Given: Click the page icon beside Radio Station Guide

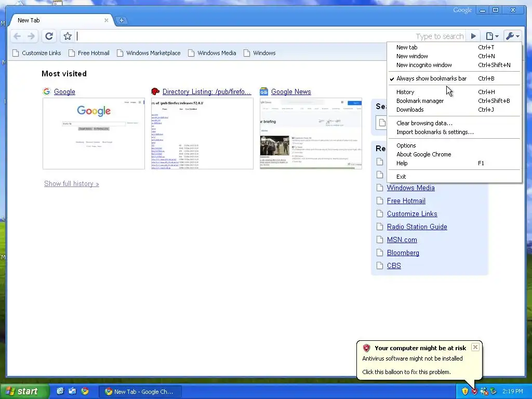Looking at the screenshot, I should (380, 227).
